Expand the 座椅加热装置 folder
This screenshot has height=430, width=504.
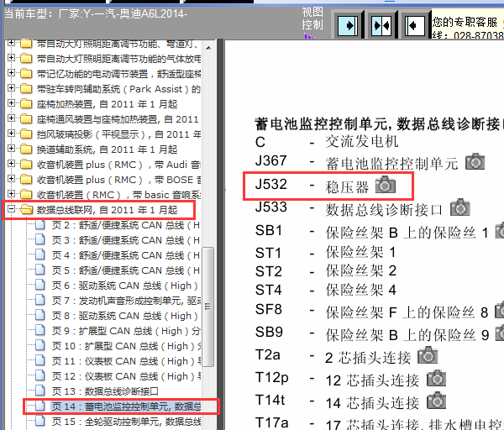[11, 103]
